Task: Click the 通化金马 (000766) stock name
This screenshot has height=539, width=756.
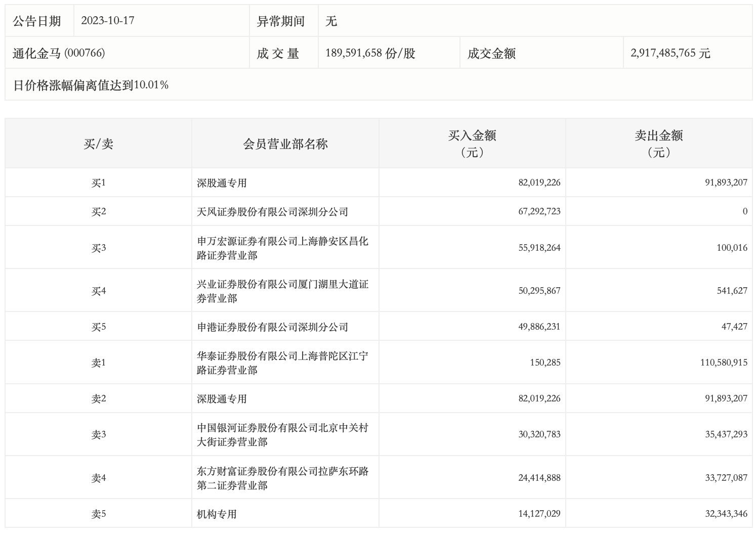Action: (59, 53)
